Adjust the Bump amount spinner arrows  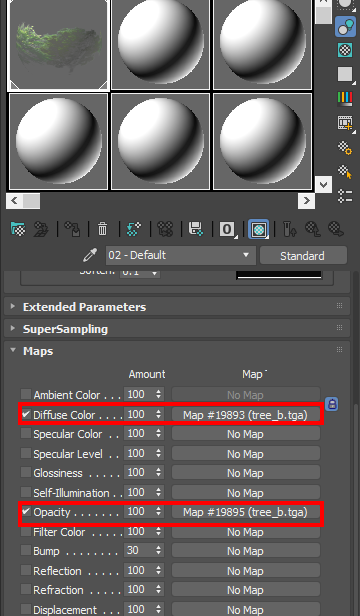[158, 550]
